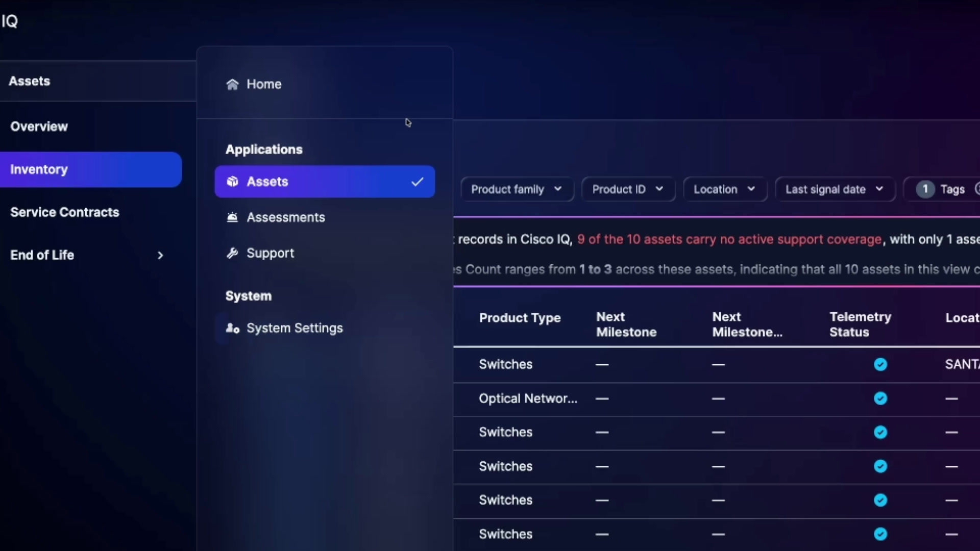Image resolution: width=980 pixels, height=551 pixels.
Task: Expand the End of Life chevron
Action: (160, 255)
